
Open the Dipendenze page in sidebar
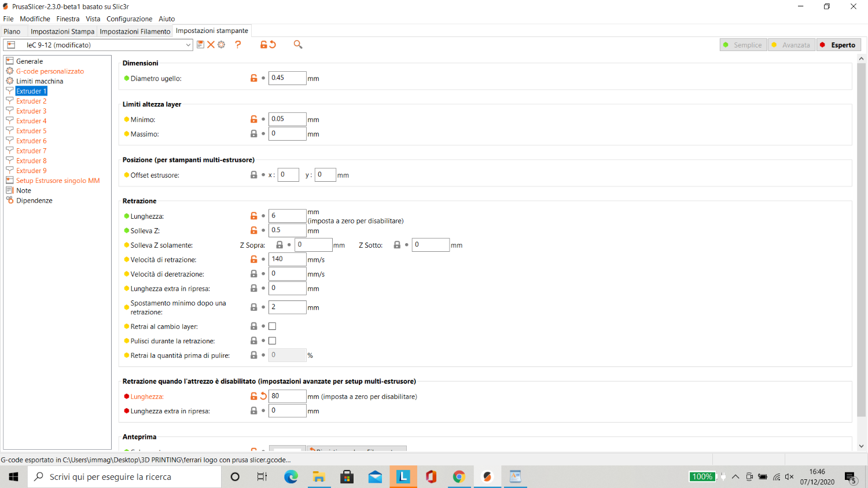pyautogui.click(x=34, y=200)
